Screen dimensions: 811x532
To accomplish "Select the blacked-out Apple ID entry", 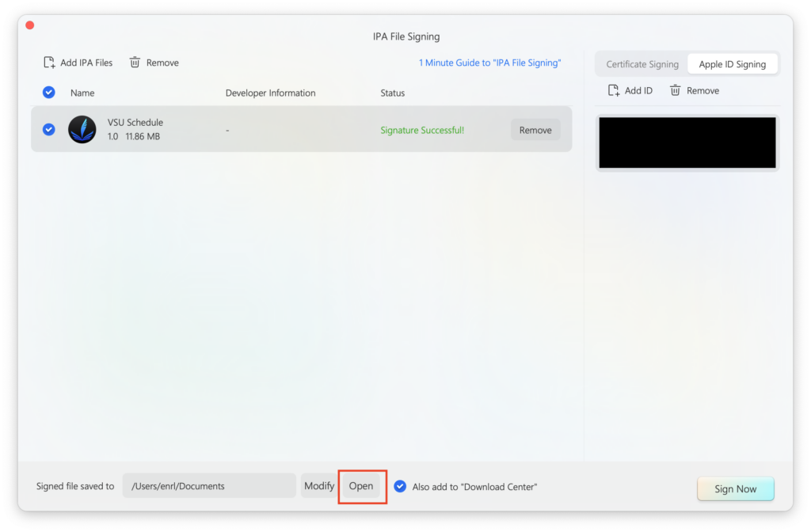I will point(687,142).
